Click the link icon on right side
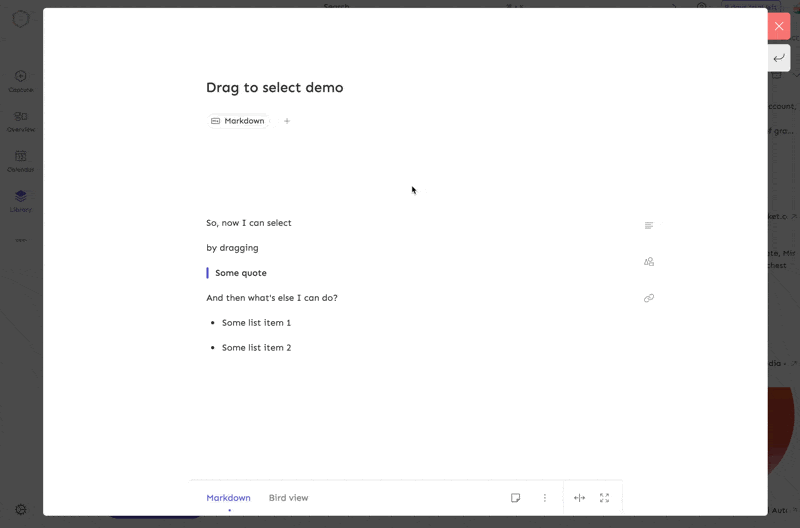The image size is (800, 528). pos(649,298)
